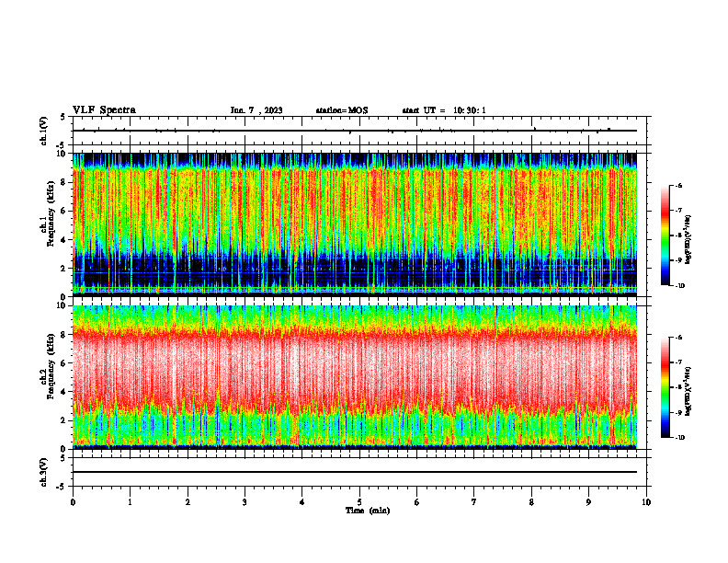Click the ch.1 color scale "-6" label

click(678, 186)
